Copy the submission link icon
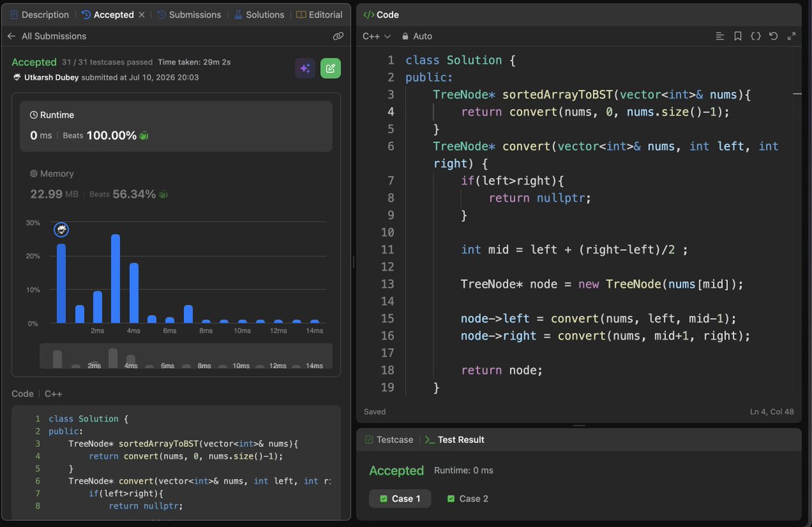The width and height of the screenshot is (812, 527). click(x=338, y=36)
